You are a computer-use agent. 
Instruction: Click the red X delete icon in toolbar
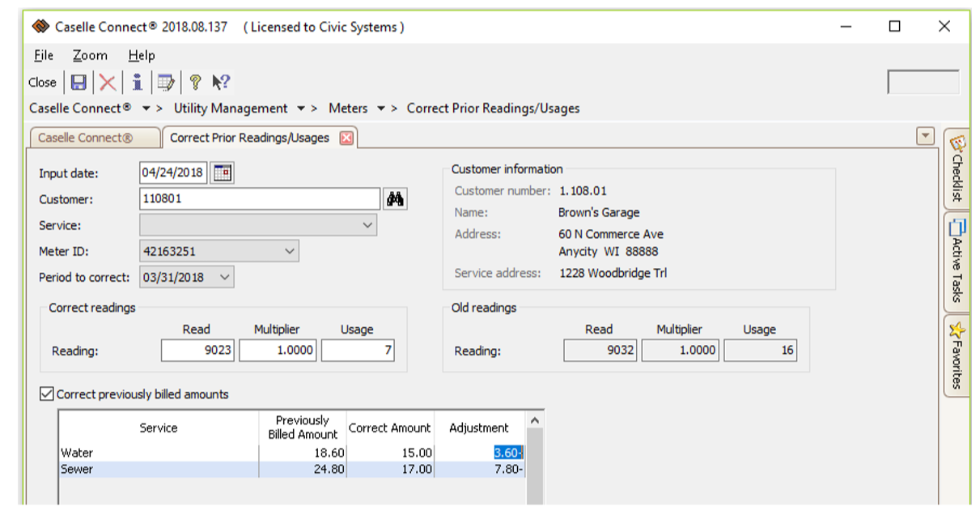(x=107, y=82)
